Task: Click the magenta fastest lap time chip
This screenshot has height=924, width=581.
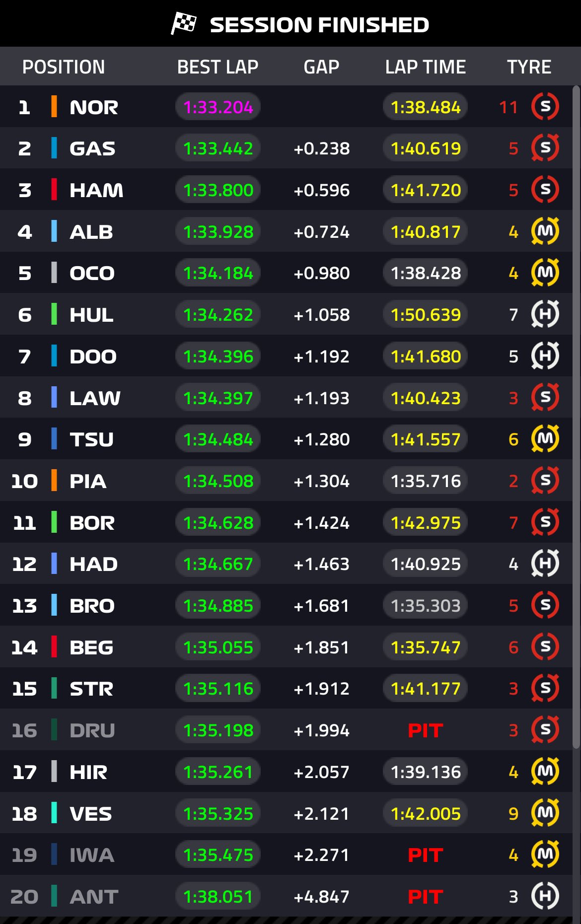Action: [x=217, y=106]
